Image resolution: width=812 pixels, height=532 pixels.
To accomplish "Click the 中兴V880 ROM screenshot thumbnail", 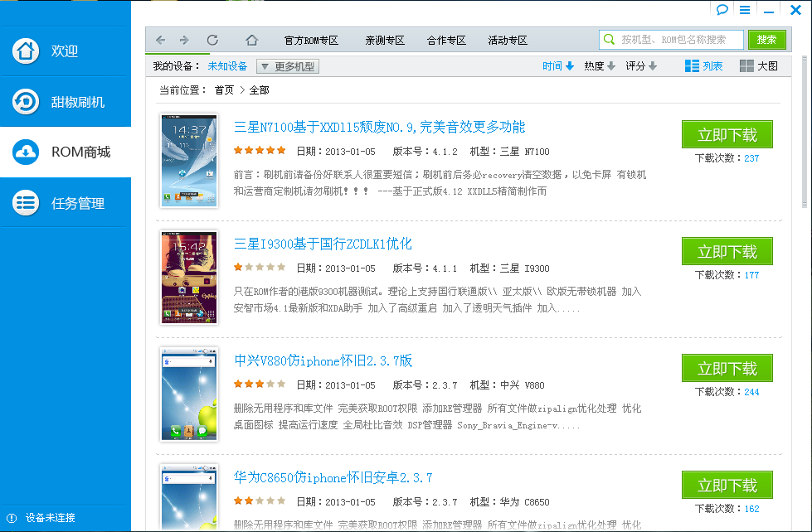I will tap(189, 394).
